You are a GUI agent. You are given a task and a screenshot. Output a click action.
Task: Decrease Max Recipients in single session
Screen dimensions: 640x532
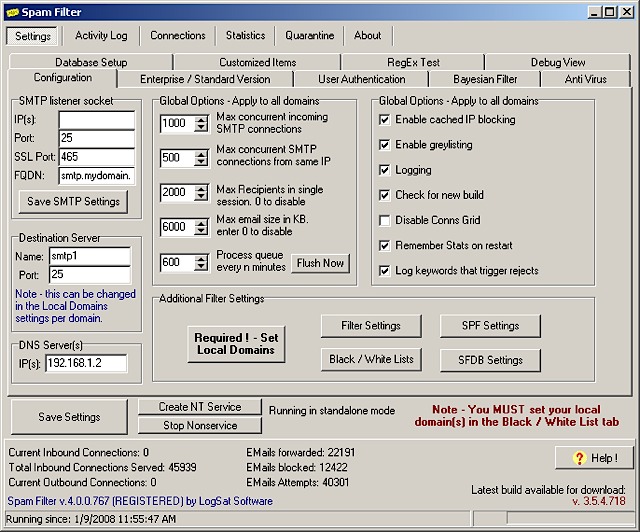201,196
